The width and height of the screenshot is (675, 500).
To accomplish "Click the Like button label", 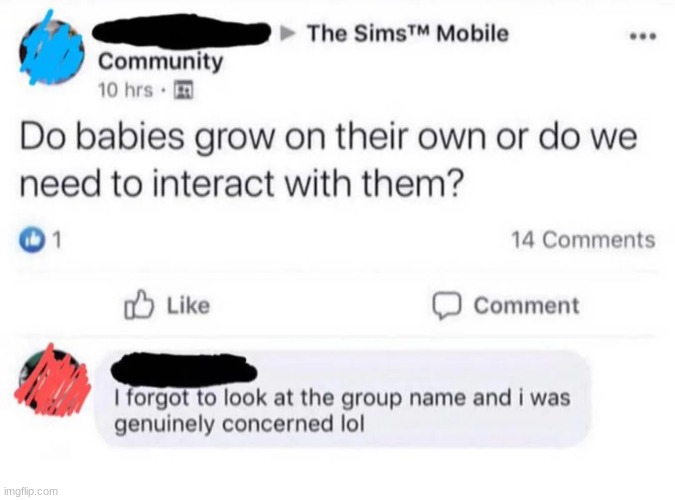I will point(188,305).
